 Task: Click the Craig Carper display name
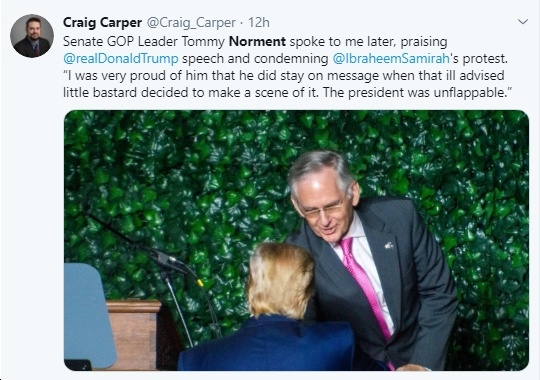point(102,23)
